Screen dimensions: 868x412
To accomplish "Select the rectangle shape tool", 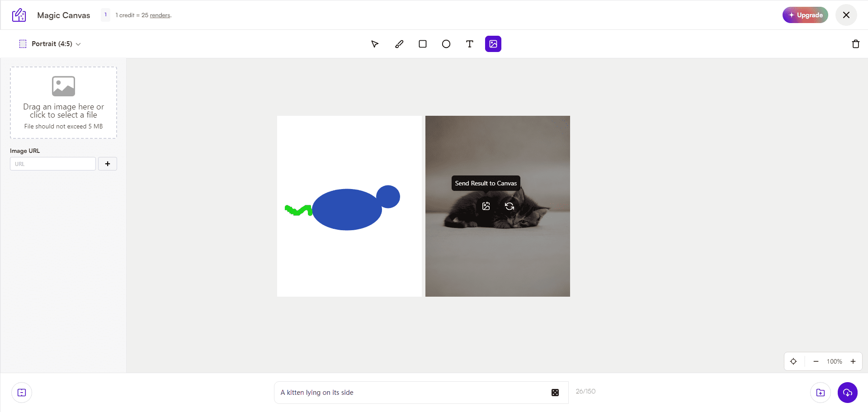I will [423, 44].
